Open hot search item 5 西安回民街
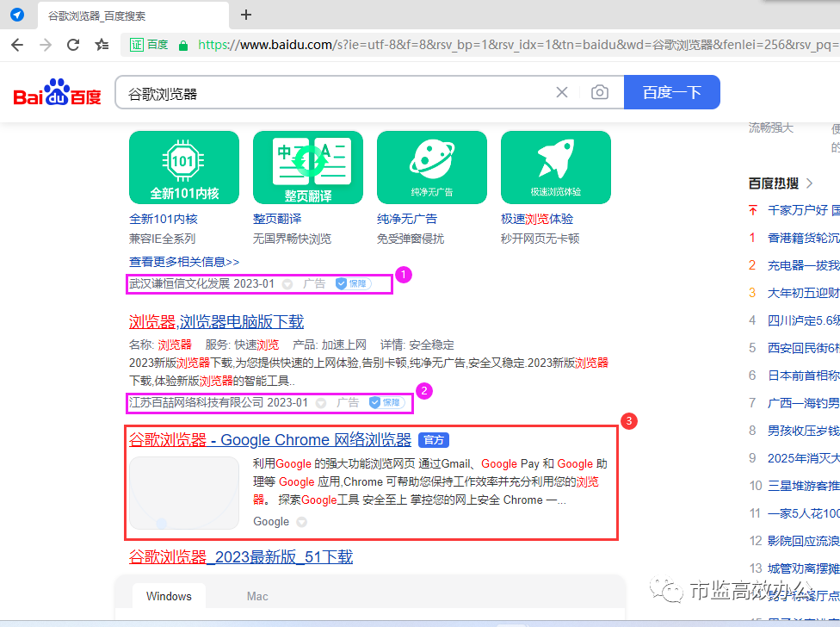Image resolution: width=840 pixels, height=627 pixels. (803, 348)
